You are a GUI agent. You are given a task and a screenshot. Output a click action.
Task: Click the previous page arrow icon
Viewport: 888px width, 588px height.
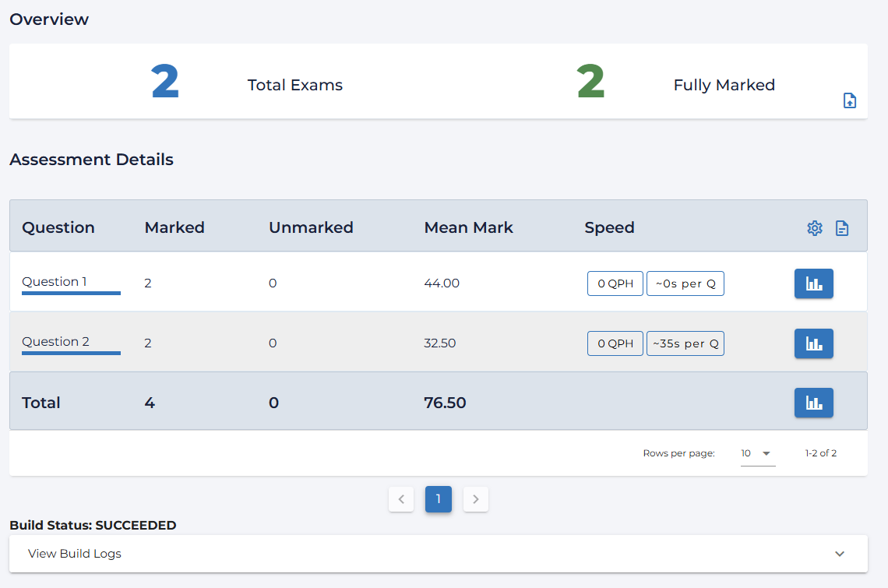pyautogui.click(x=401, y=499)
